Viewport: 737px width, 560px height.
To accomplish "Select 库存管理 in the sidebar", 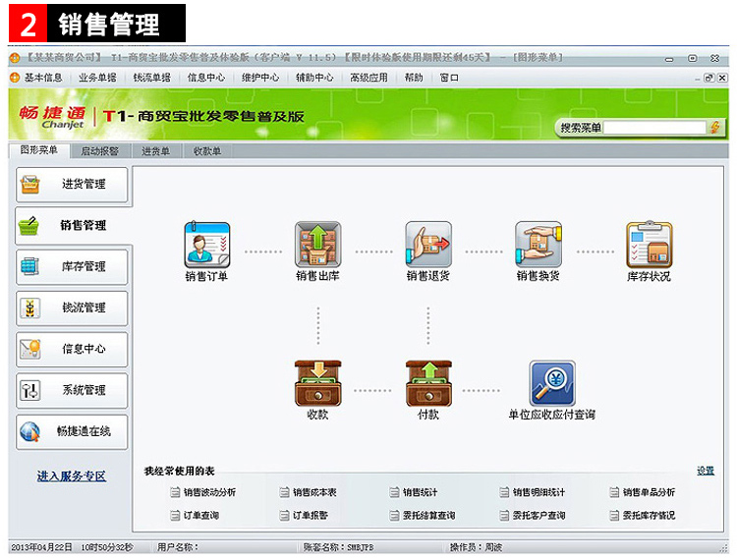I will pos(72,266).
